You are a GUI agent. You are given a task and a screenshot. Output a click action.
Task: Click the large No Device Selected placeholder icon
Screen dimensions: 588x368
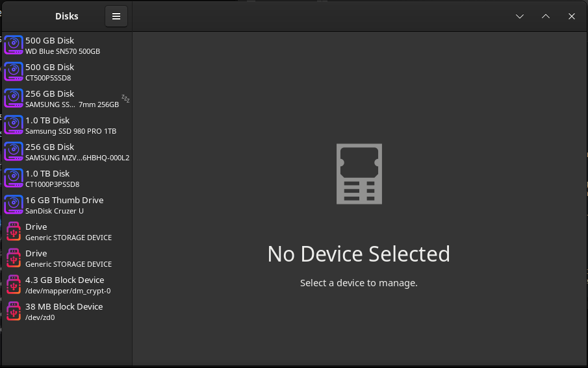(x=359, y=174)
